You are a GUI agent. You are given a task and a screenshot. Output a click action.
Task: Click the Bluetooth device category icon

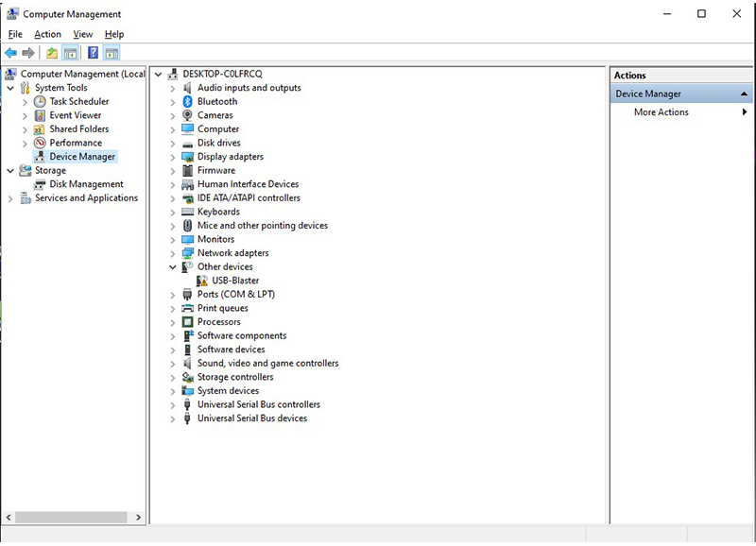click(187, 101)
